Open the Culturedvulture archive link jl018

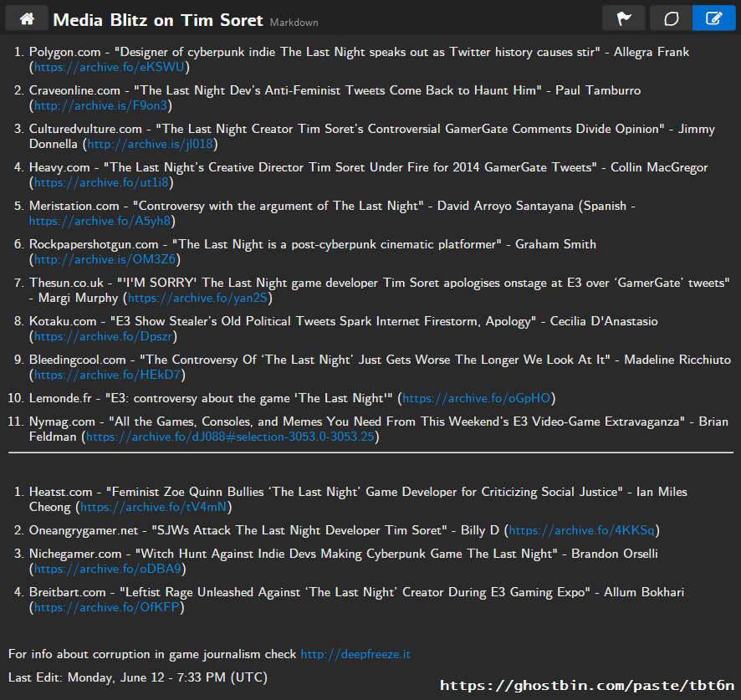click(x=151, y=144)
